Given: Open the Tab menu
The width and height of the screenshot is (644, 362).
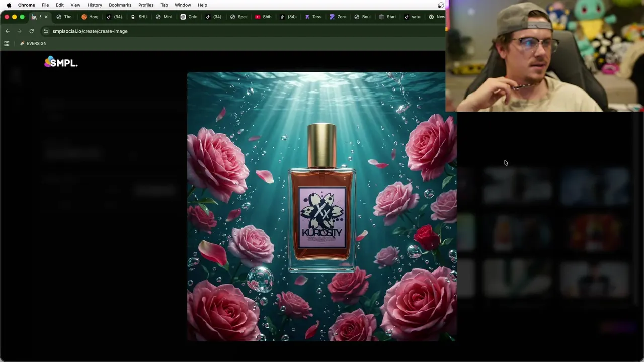Looking at the screenshot, I should pyautogui.click(x=164, y=5).
